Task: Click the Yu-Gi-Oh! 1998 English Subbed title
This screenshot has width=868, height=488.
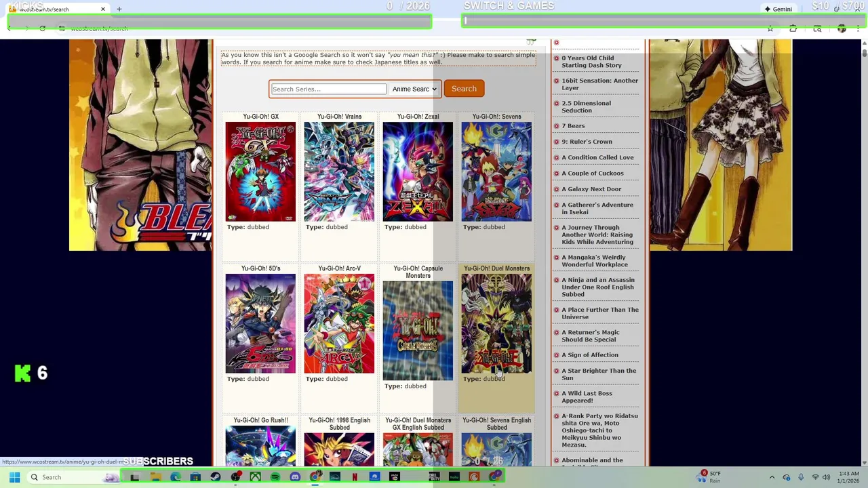Action: [x=339, y=424]
